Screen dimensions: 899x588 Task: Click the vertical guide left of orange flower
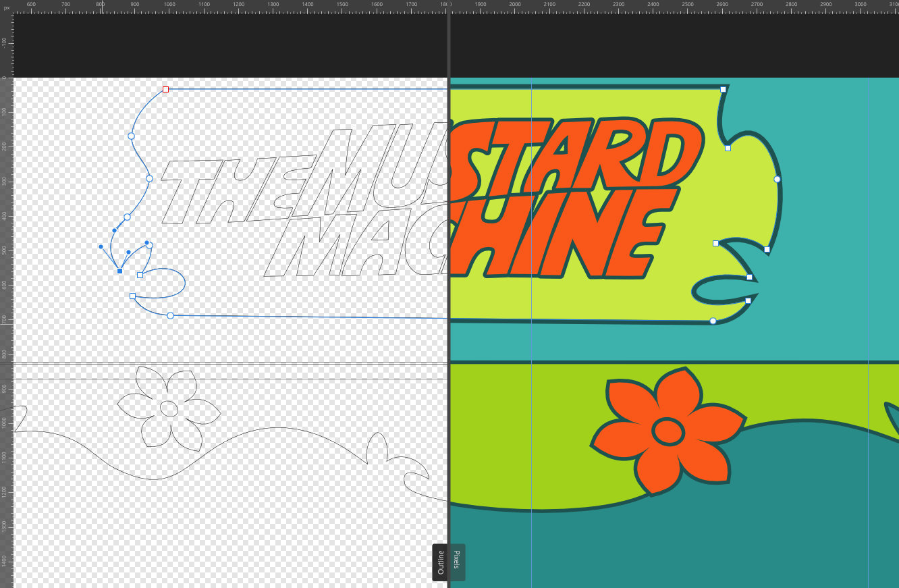pyautogui.click(x=531, y=439)
